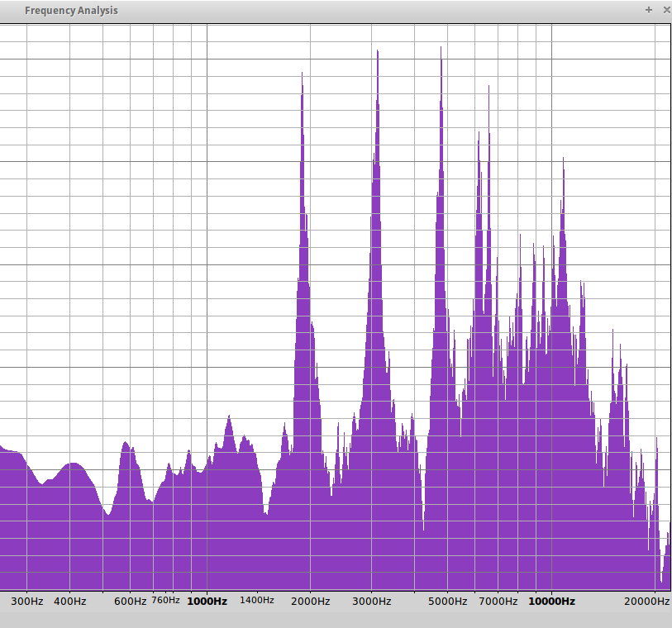This screenshot has width=672, height=628.
Task: Click the 7000Hz axis label
Action: pos(498,602)
